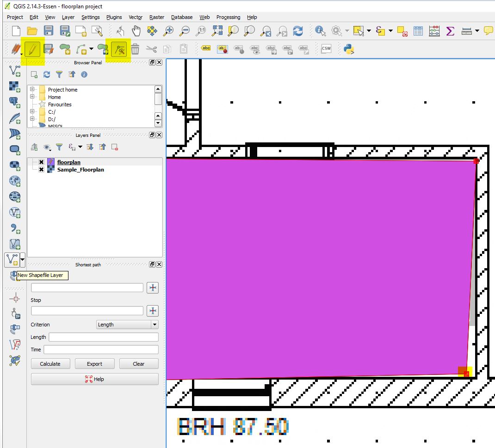Screen dimensions: 495x448
Task: Click the Help button
Action: (x=95, y=379)
